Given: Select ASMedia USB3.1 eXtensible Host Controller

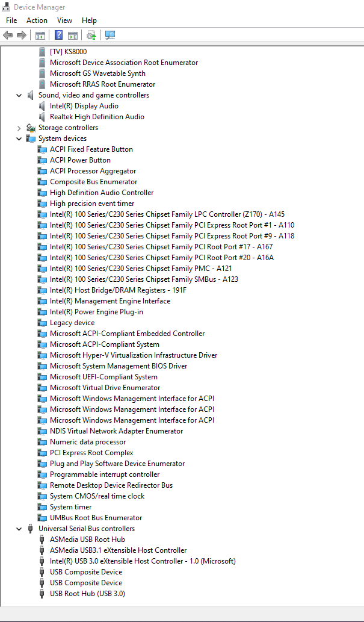Looking at the screenshot, I should pyautogui.click(x=118, y=550).
